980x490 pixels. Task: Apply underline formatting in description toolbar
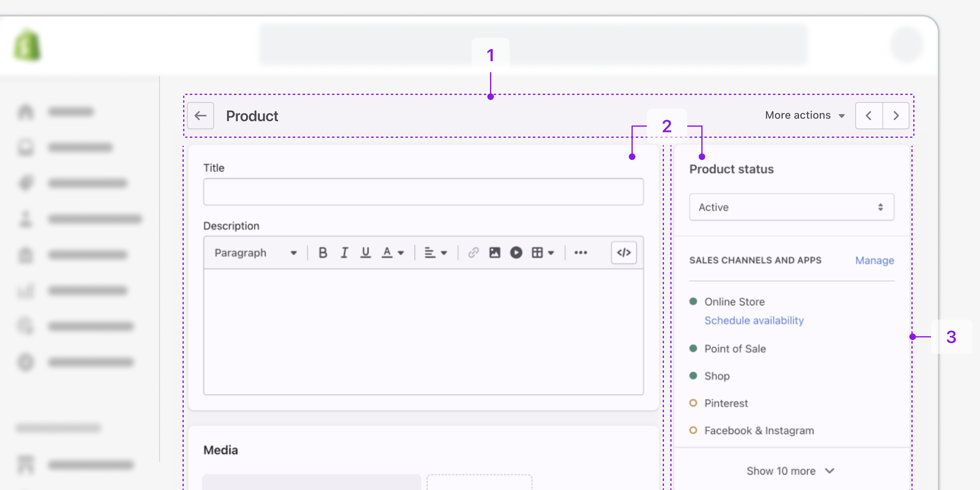coord(366,252)
